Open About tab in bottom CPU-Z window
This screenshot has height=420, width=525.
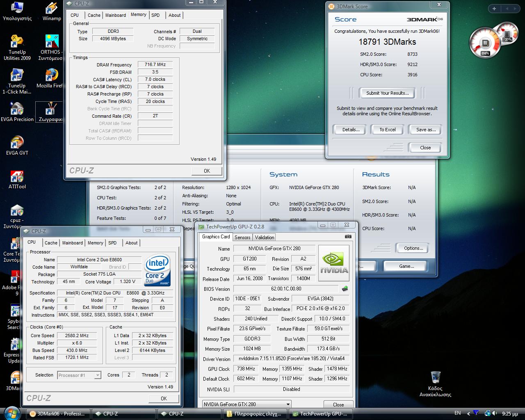click(x=131, y=243)
